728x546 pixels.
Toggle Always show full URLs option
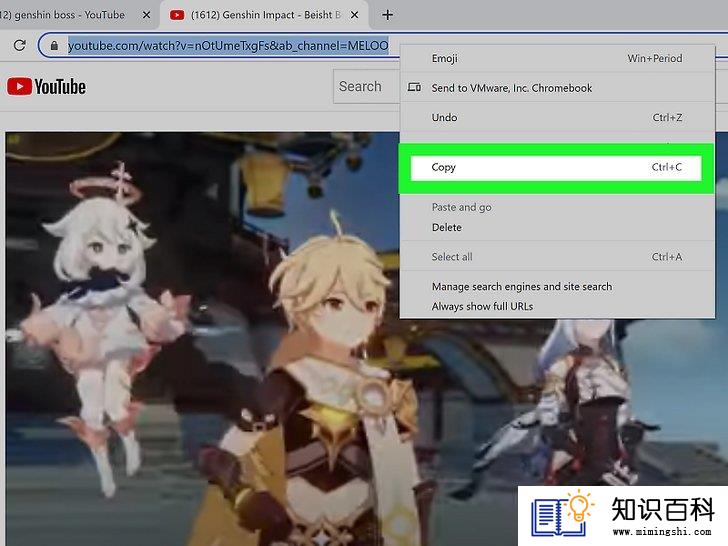pos(557,306)
